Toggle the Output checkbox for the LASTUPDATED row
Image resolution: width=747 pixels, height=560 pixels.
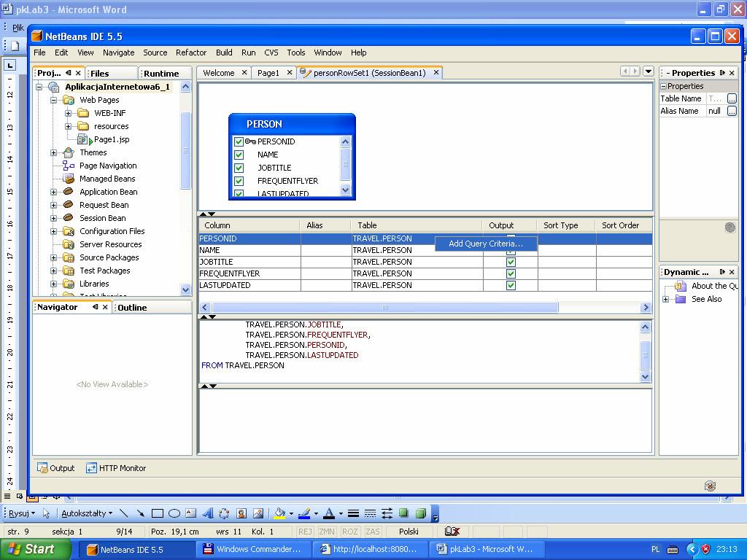click(x=511, y=285)
